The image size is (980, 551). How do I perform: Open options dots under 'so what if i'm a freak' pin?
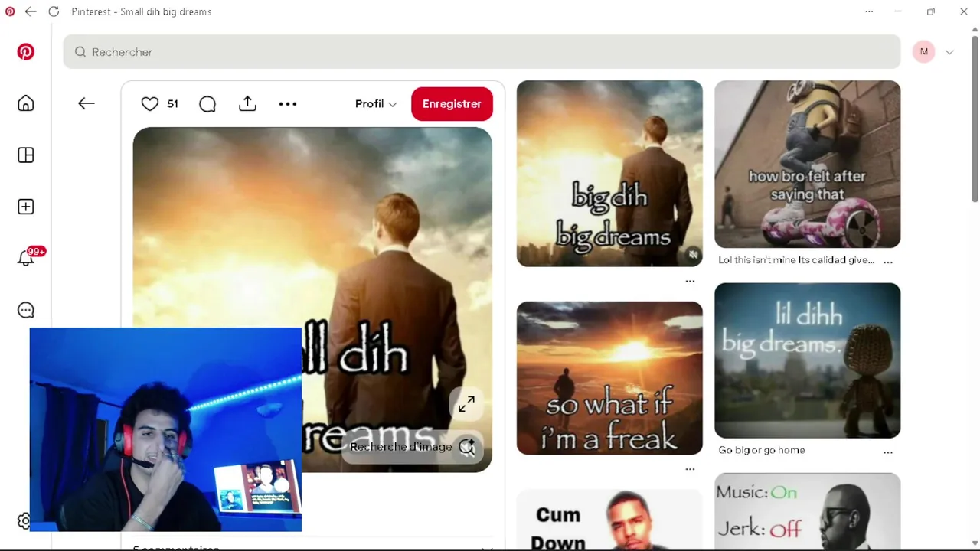click(x=690, y=468)
